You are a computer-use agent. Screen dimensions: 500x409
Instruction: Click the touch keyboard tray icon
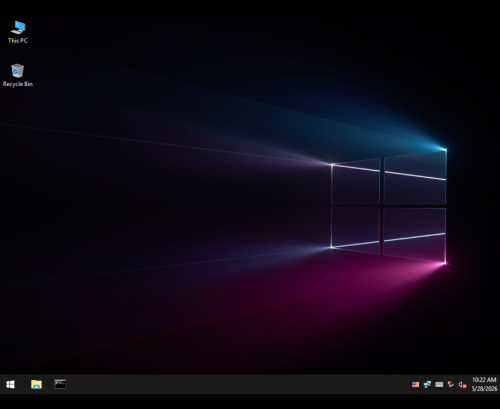(x=439, y=384)
